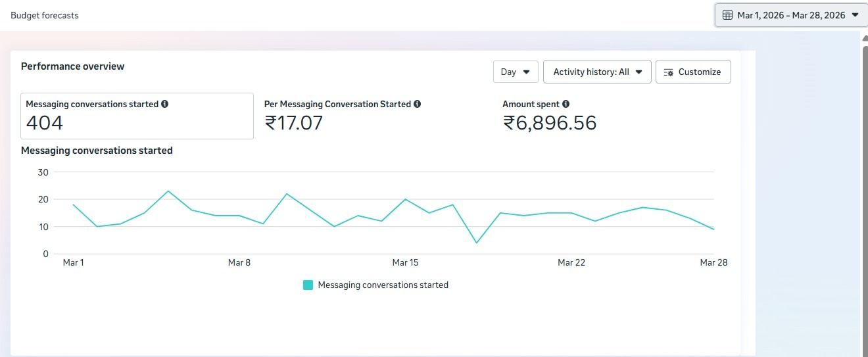Image resolution: width=868 pixels, height=357 pixels.
Task: Click the calendar icon in date range button
Action: pos(727,15)
